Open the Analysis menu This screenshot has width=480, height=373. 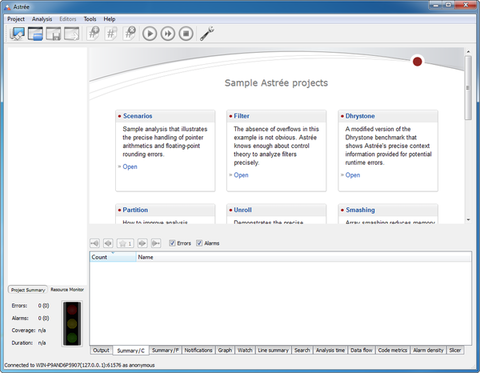pos(42,19)
